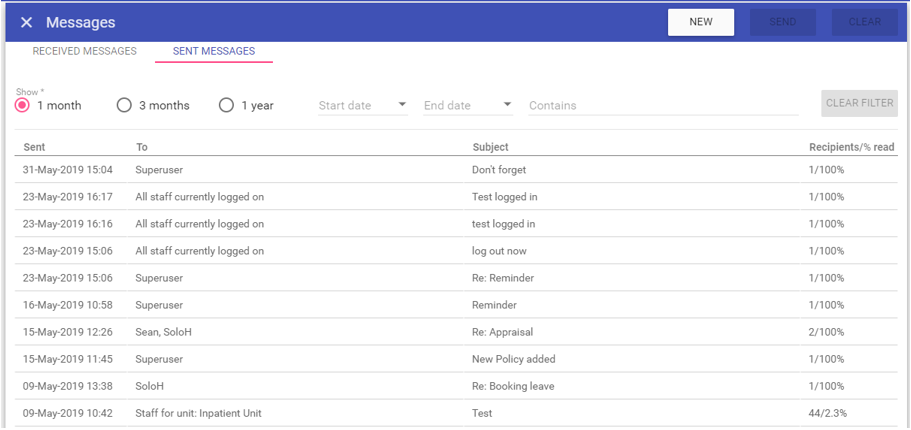
Task: Expand the End date dropdown arrow
Action: coord(507,105)
